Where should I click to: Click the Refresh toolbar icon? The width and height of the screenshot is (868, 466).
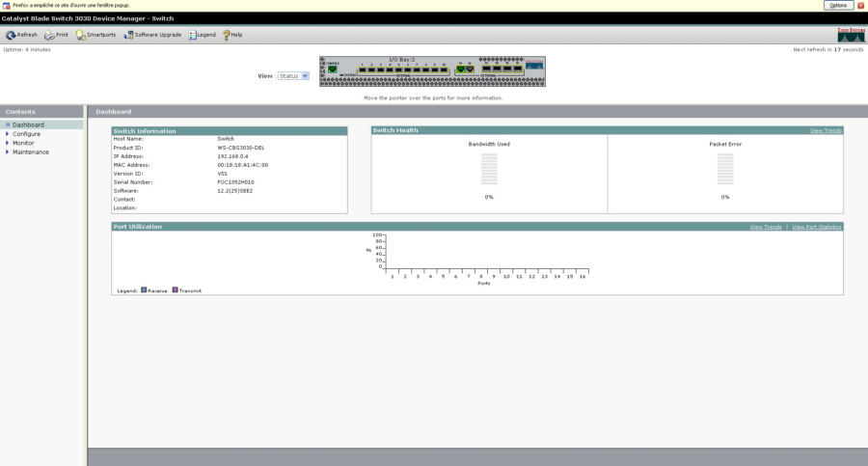(10, 35)
